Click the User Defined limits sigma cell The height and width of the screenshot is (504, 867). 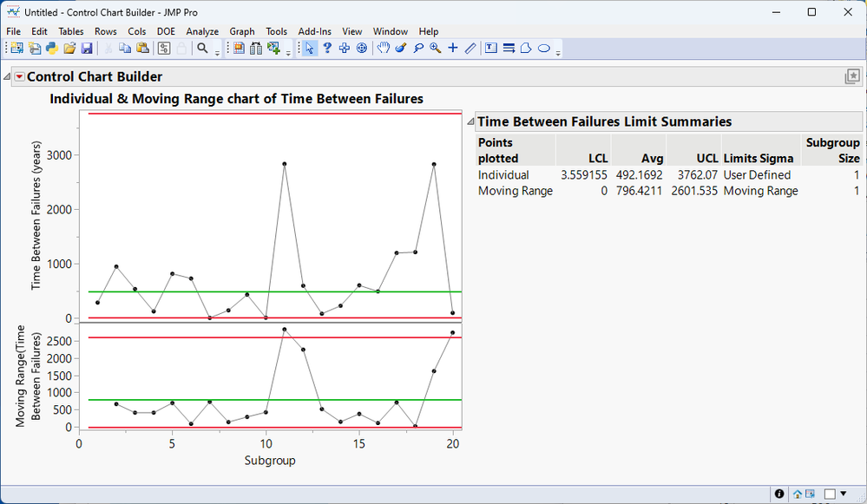(x=757, y=175)
